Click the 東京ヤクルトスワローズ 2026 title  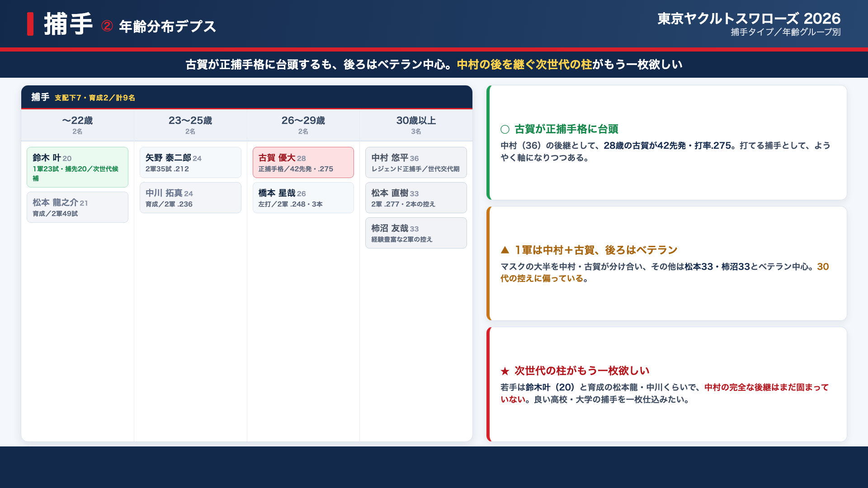coord(749,19)
